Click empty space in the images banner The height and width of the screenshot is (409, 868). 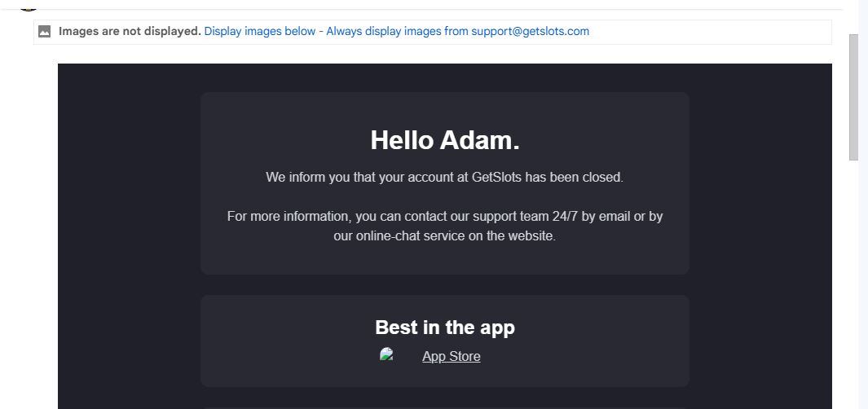[x=710, y=32]
